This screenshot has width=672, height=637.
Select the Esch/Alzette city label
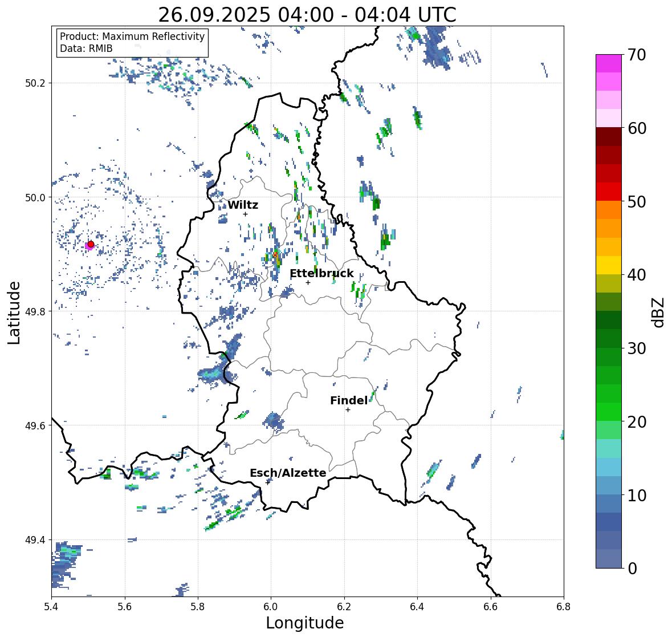(x=288, y=473)
